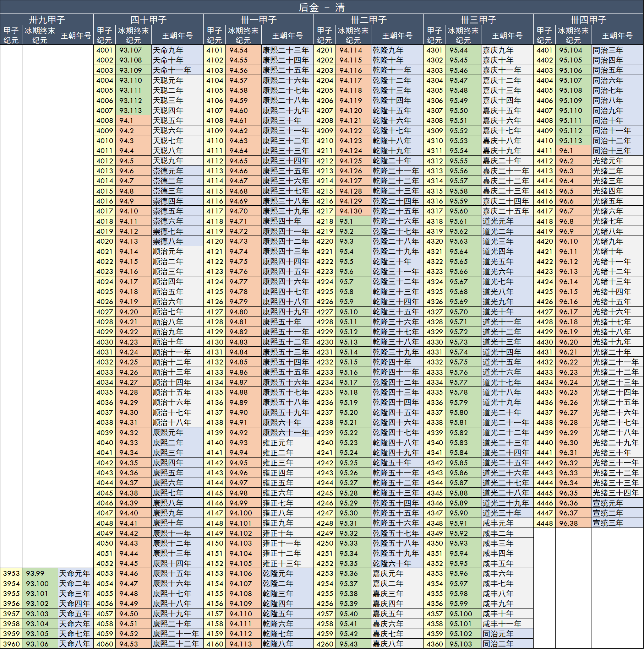Click the cell 嘉庆元年
644x649 pixels.
(x=397, y=573)
